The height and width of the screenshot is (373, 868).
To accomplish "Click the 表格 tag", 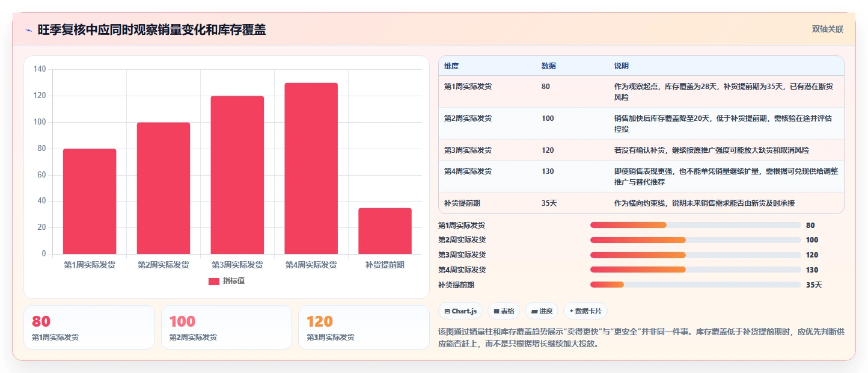I will click(x=504, y=311).
